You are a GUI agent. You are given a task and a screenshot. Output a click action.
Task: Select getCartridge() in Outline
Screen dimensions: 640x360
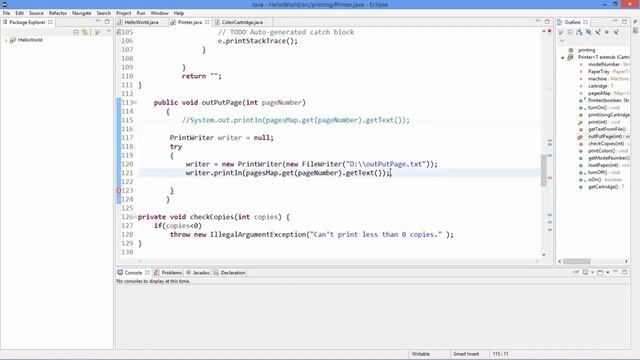point(604,187)
